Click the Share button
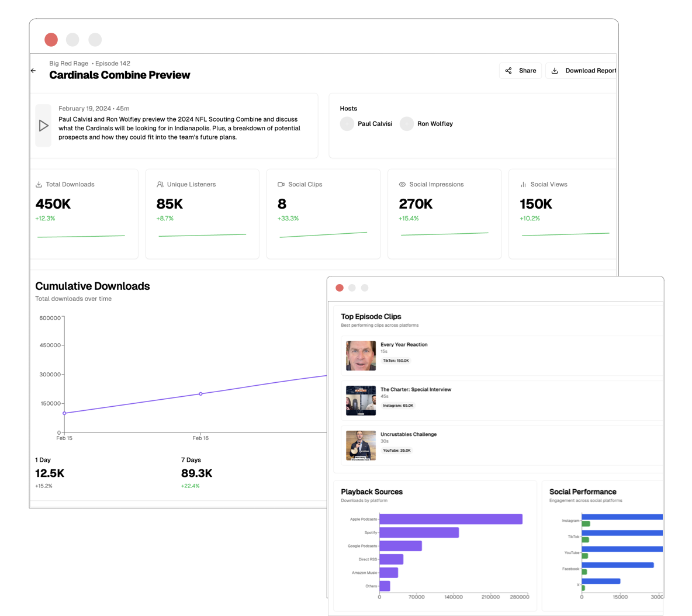The image size is (692, 616). pos(520,71)
